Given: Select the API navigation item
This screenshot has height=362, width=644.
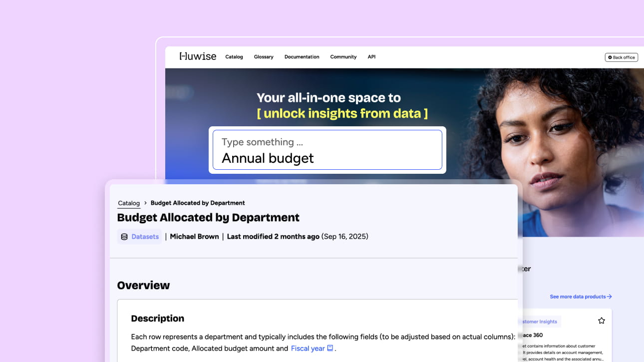Looking at the screenshot, I should 371,57.
